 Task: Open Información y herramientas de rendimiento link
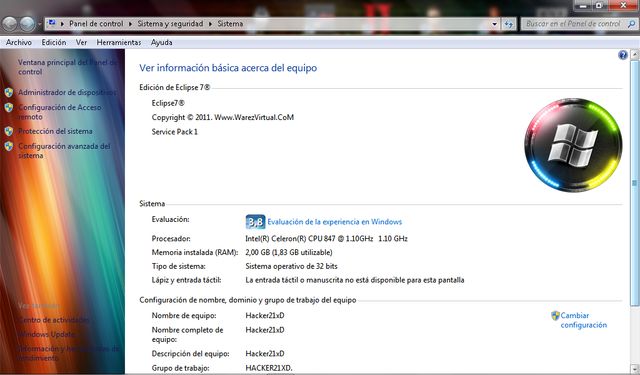[x=69, y=353]
